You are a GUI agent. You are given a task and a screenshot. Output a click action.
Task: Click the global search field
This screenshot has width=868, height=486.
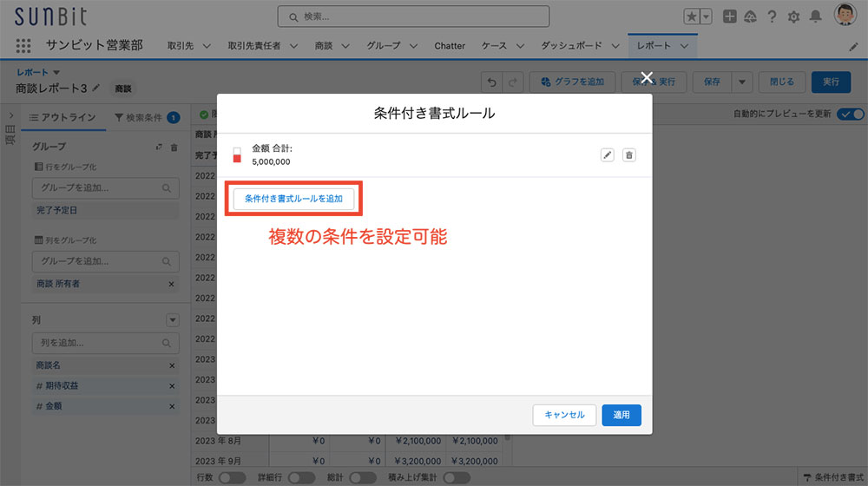click(x=413, y=16)
